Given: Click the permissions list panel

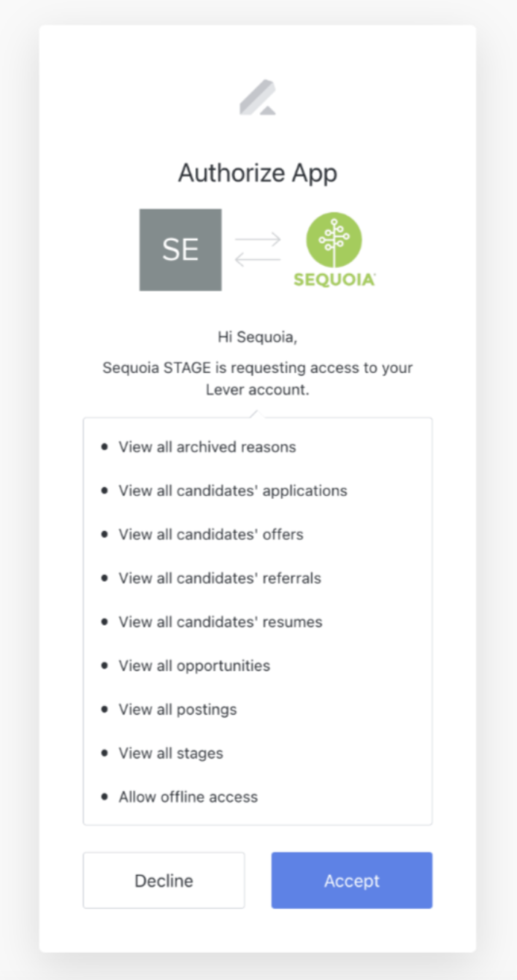Looking at the screenshot, I should 258,621.
